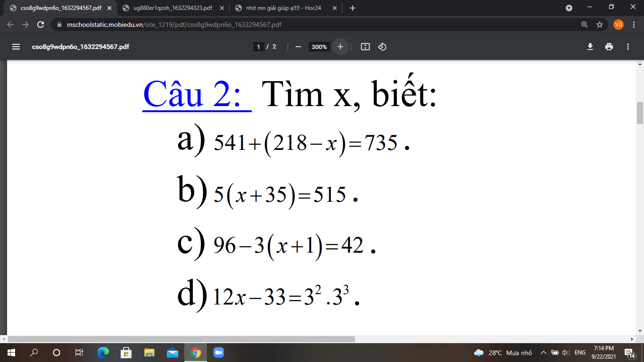
Task: Show hidden system tray icons
Action: (543, 353)
